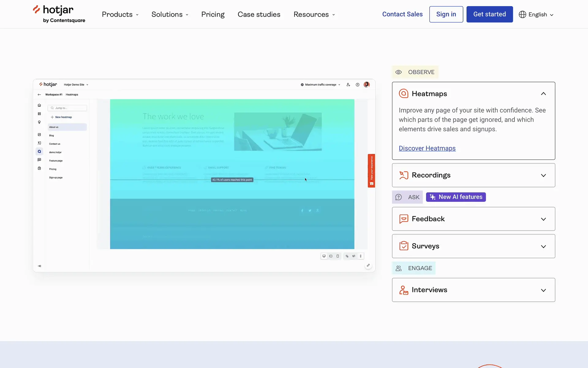
Task: Go to the Pricing page
Action: pyautogui.click(x=213, y=14)
